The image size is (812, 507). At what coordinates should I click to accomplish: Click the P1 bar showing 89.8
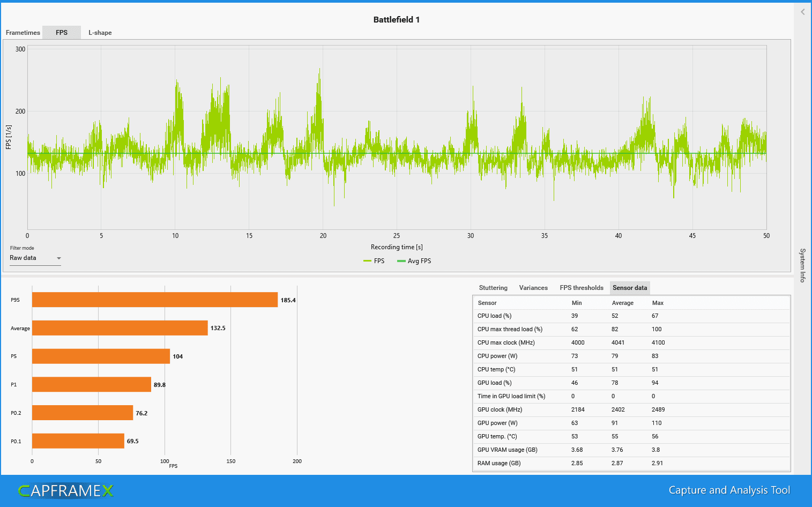pos(92,384)
